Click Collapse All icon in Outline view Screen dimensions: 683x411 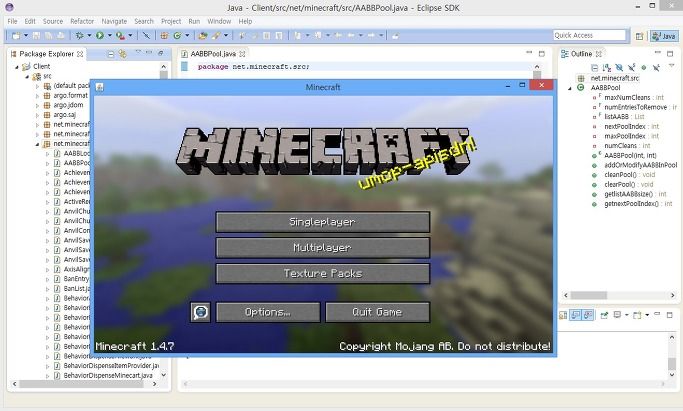coord(594,67)
